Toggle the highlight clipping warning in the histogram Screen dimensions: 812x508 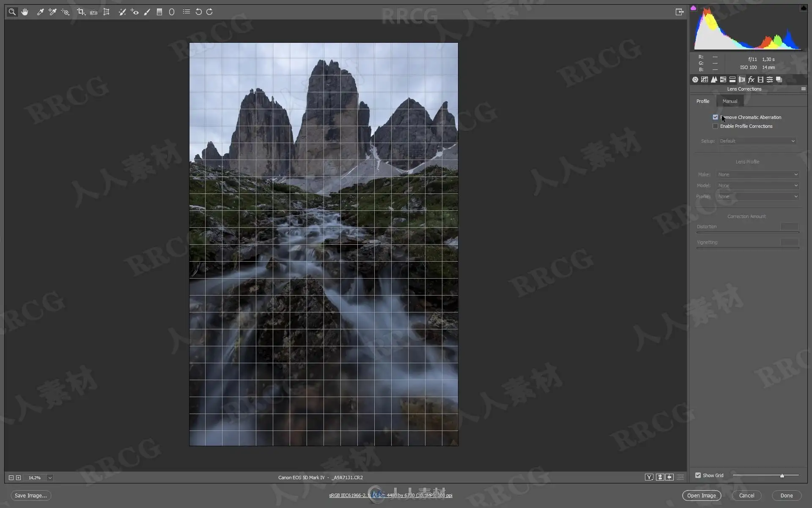click(x=804, y=8)
